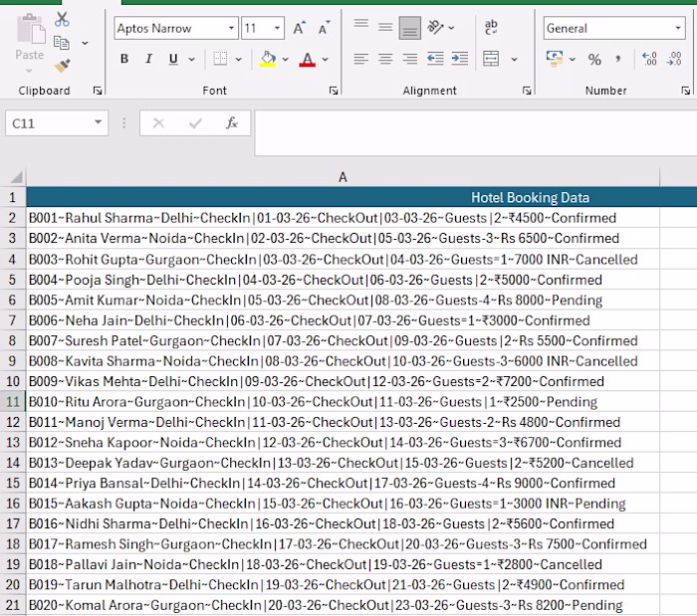697x616 pixels.
Task: Expand Borders options arrow
Action: pyautogui.click(x=238, y=59)
